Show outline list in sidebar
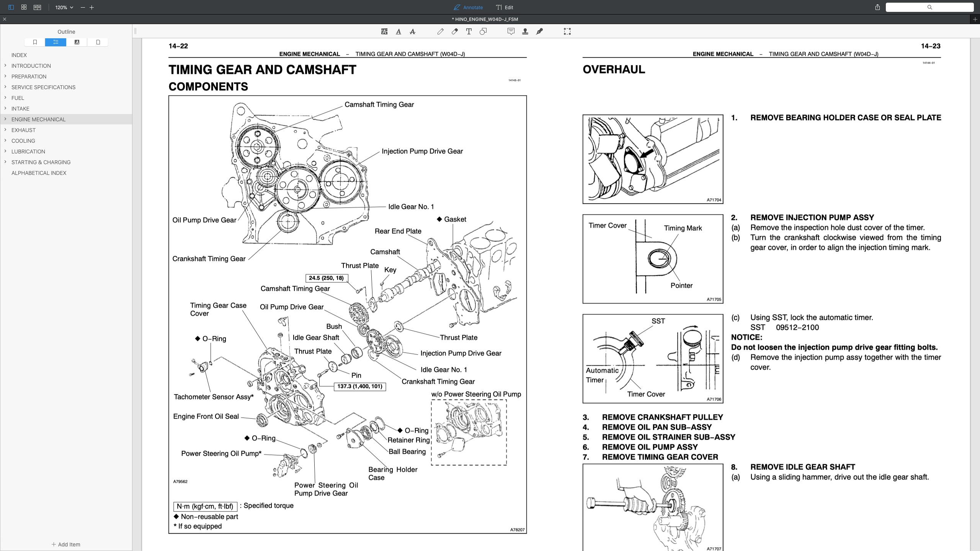The height and width of the screenshot is (551, 980). tap(56, 42)
